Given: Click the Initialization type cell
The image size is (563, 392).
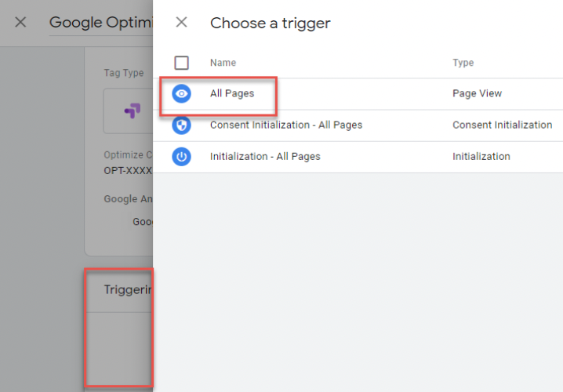Looking at the screenshot, I should pos(481,157).
